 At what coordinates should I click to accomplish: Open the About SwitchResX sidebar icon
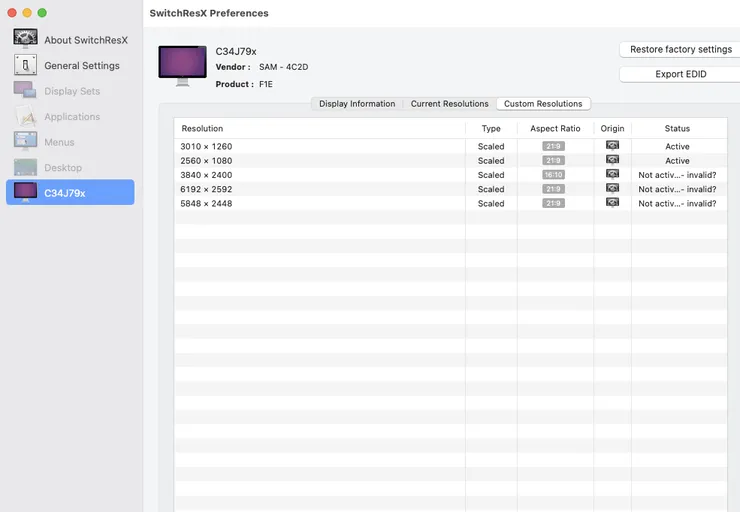coord(25,39)
